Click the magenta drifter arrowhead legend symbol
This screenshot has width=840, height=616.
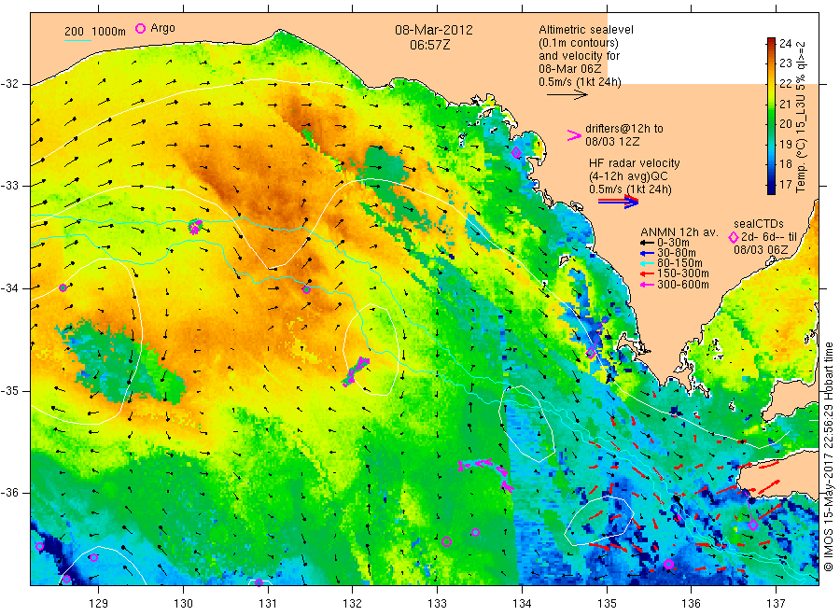[574, 135]
